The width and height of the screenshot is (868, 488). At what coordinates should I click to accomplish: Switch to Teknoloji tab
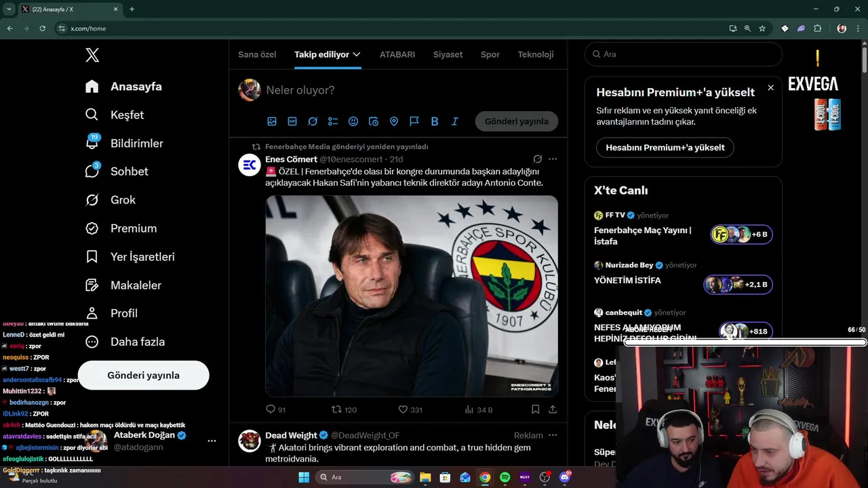point(536,54)
